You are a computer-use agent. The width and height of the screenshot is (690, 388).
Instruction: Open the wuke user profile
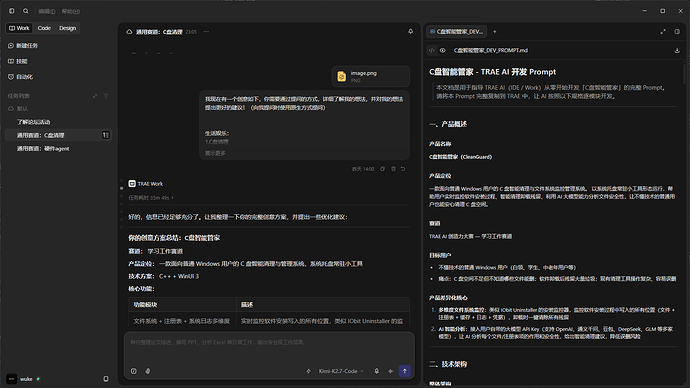tap(23, 379)
